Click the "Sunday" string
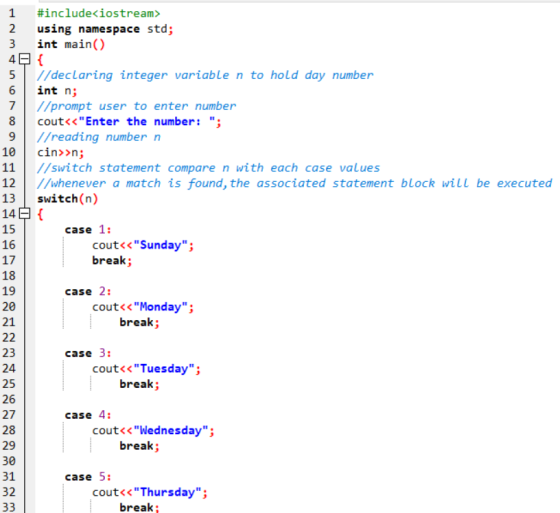 tap(160, 245)
